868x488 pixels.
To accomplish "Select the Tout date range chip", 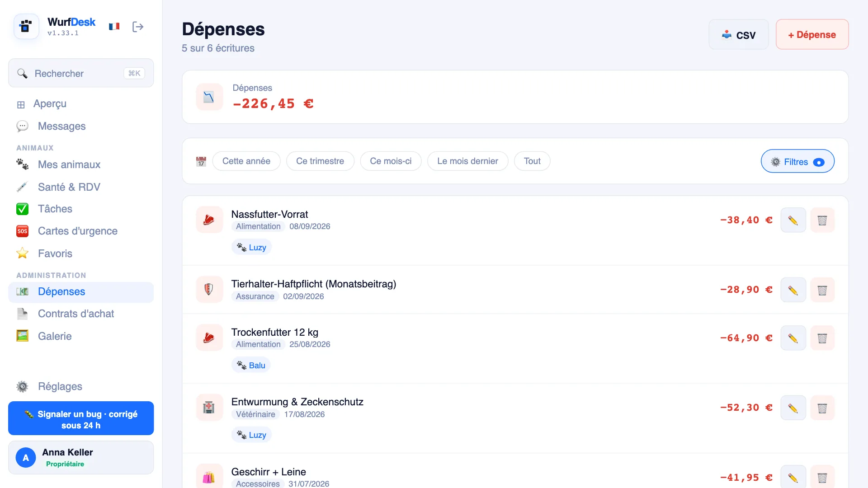I will 532,161.
